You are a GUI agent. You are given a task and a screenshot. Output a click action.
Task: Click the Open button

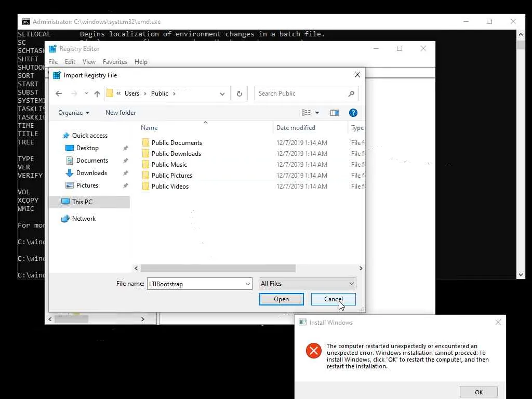click(x=281, y=299)
